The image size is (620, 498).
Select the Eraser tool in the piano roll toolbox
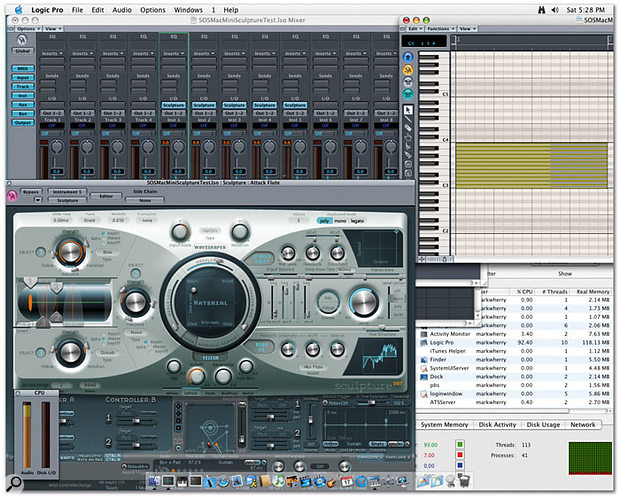pos(408,128)
